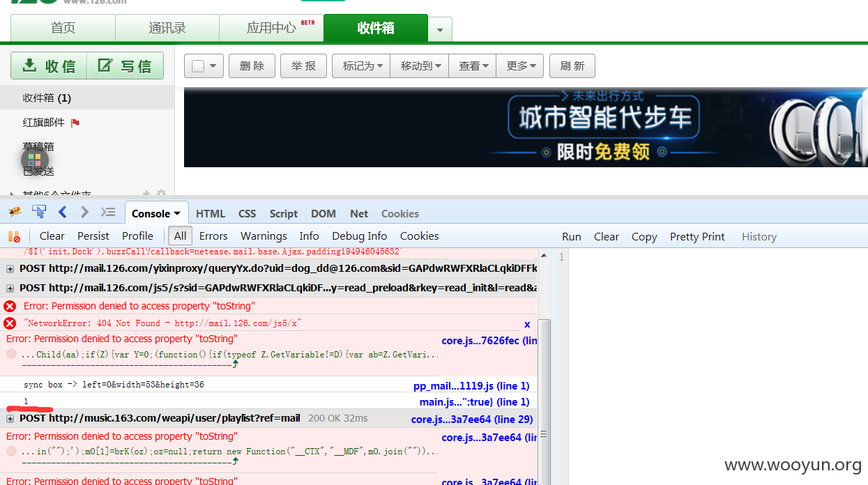Select the 收件箱 tab
The image size is (868, 485).
[376, 28]
